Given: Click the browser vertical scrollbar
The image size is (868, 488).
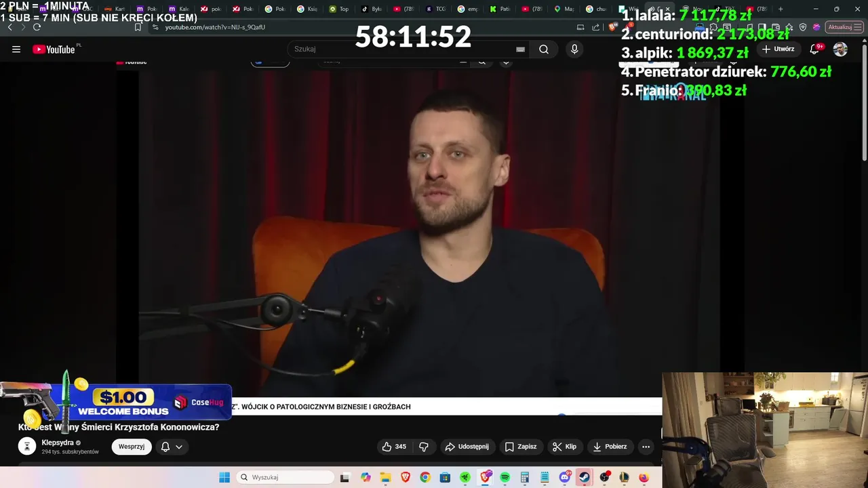Looking at the screenshot, I should click(864, 102).
